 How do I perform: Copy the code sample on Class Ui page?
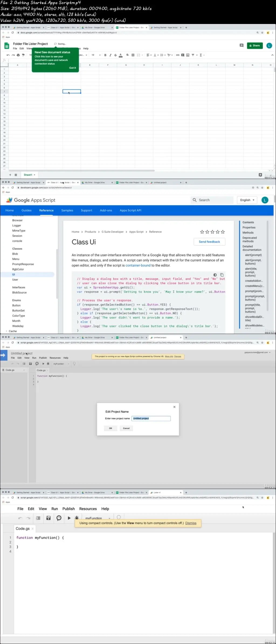tap(222, 275)
